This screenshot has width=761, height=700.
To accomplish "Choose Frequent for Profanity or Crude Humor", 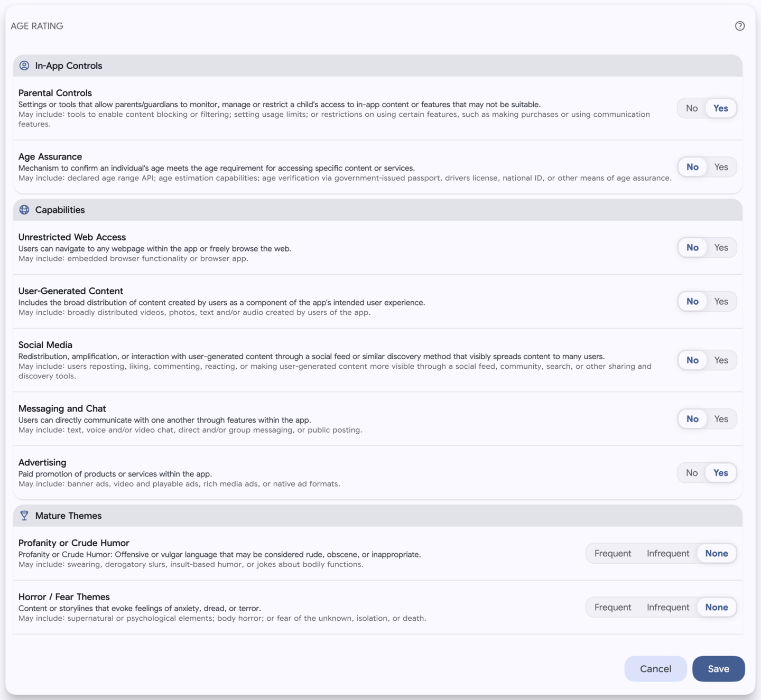I will pyautogui.click(x=612, y=553).
